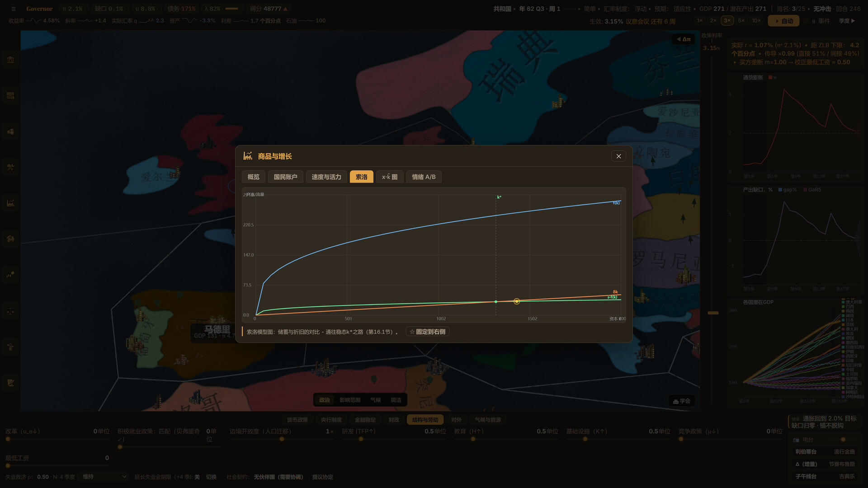868x488 pixels.
Task: Pin chart with 固定到右侧 button
Action: point(428,332)
